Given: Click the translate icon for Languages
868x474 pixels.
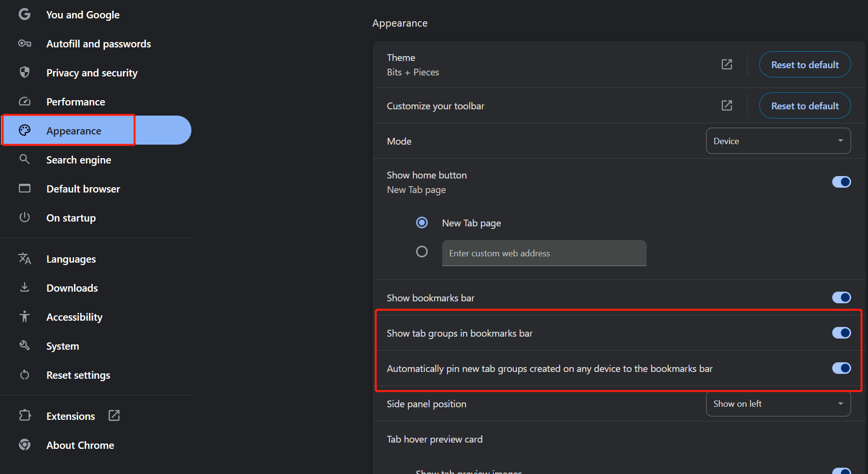Looking at the screenshot, I should pos(25,259).
